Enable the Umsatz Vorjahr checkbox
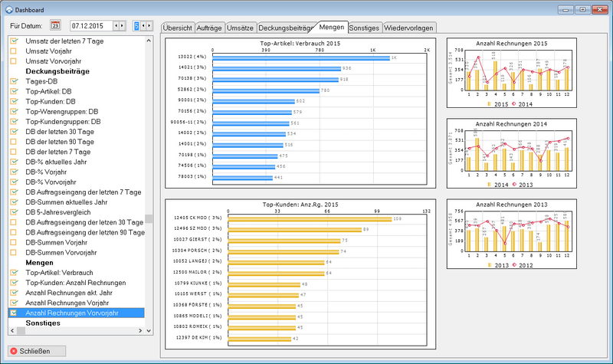 (x=14, y=51)
